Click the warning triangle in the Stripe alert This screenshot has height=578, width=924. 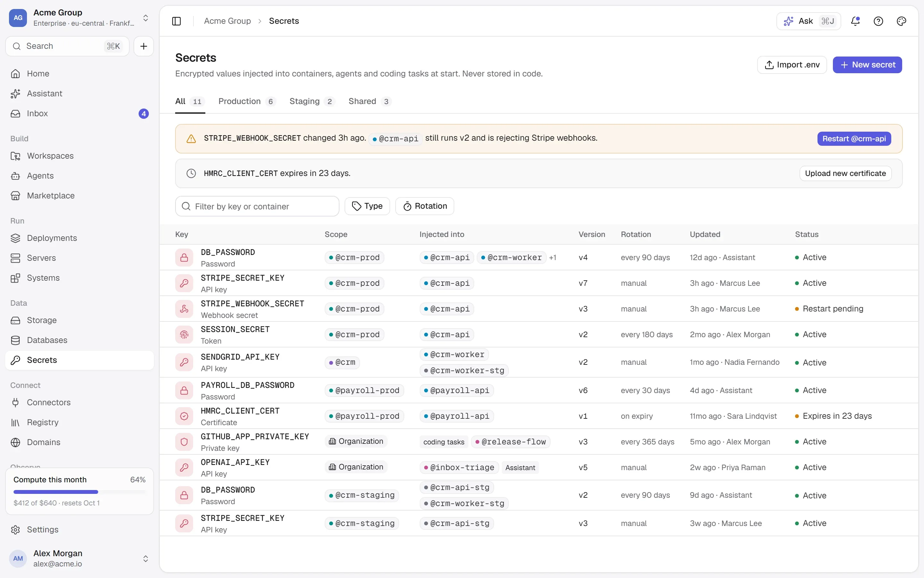[191, 139]
